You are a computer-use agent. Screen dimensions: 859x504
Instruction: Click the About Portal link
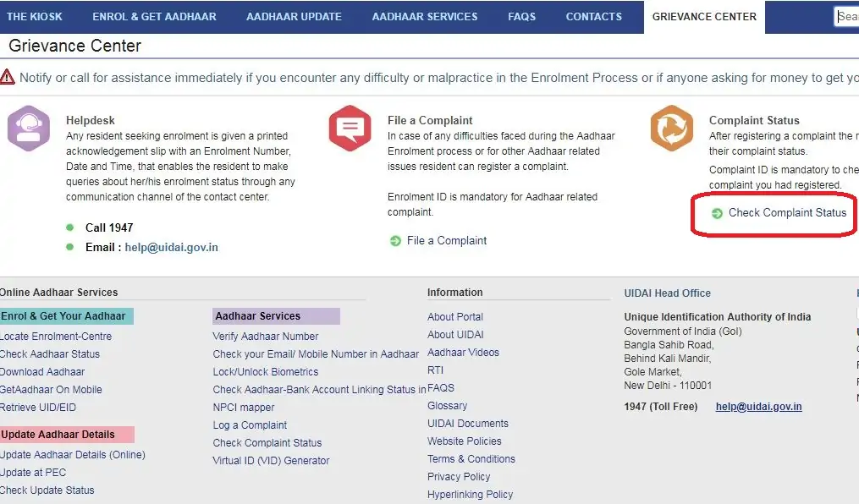click(x=455, y=317)
